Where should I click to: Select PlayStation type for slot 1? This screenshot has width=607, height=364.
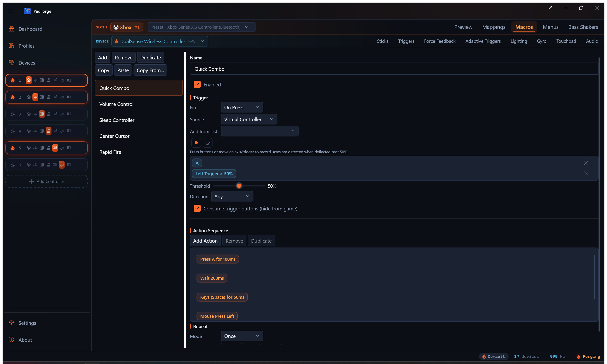(35, 80)
